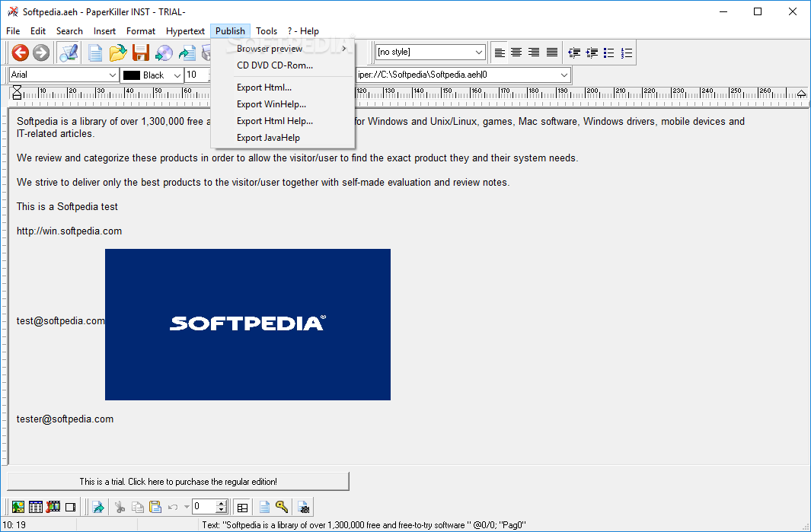The height and width of the screenshot is (532, 811).
Task: Click the black color swatch
Action: pos(132,75)
